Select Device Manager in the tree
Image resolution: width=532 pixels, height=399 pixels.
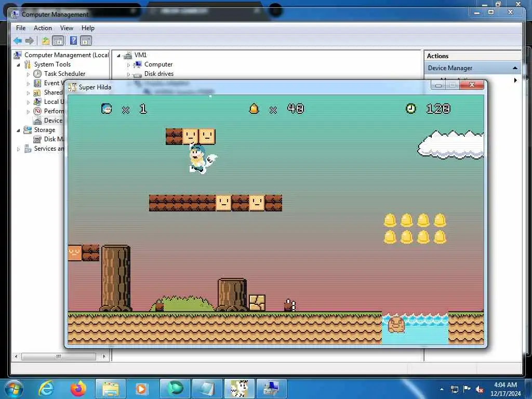coord(54,121)
